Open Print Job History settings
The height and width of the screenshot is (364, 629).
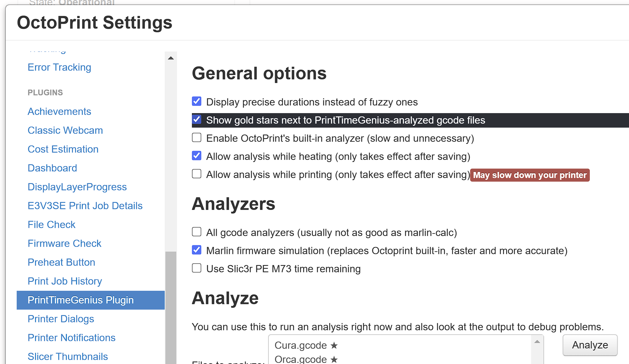[x=65, y=281]
